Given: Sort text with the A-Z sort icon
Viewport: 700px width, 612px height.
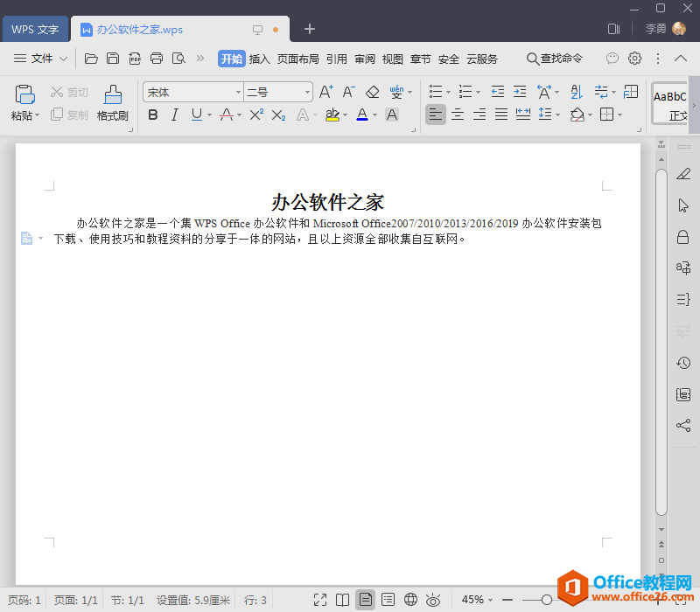Looking at the screenshot, I should point(577,92).
